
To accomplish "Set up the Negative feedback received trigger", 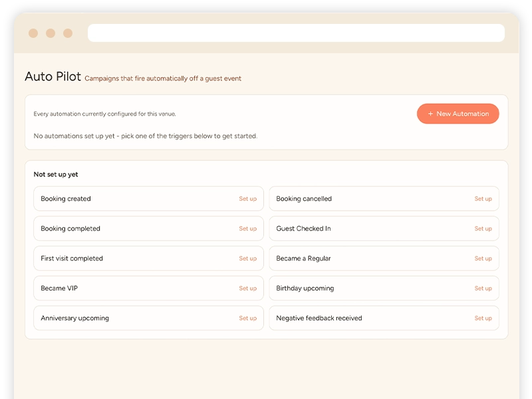I will [x=483, y=319].
